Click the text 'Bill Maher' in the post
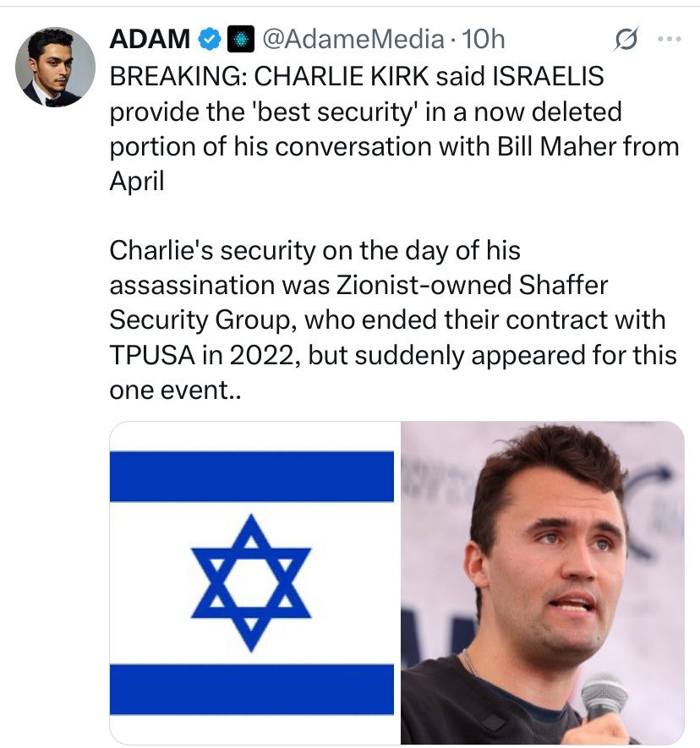This screenshot has height=748, width=700. [536, 145]
